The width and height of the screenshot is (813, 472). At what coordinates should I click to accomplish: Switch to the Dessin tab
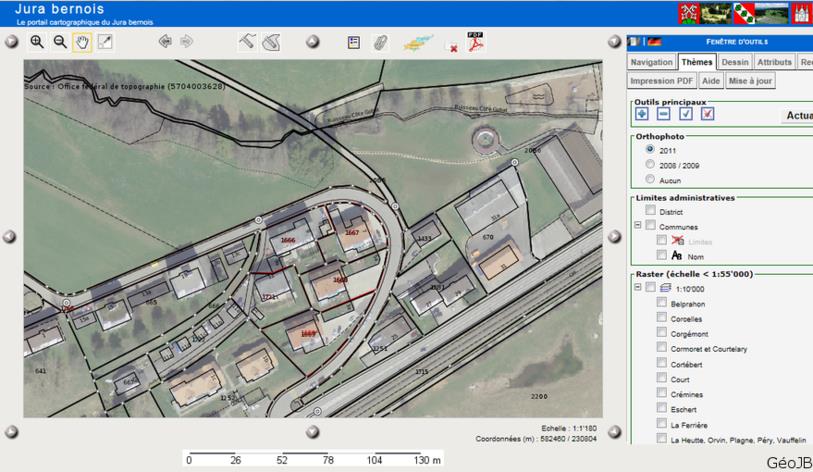(x=735, y=62)
